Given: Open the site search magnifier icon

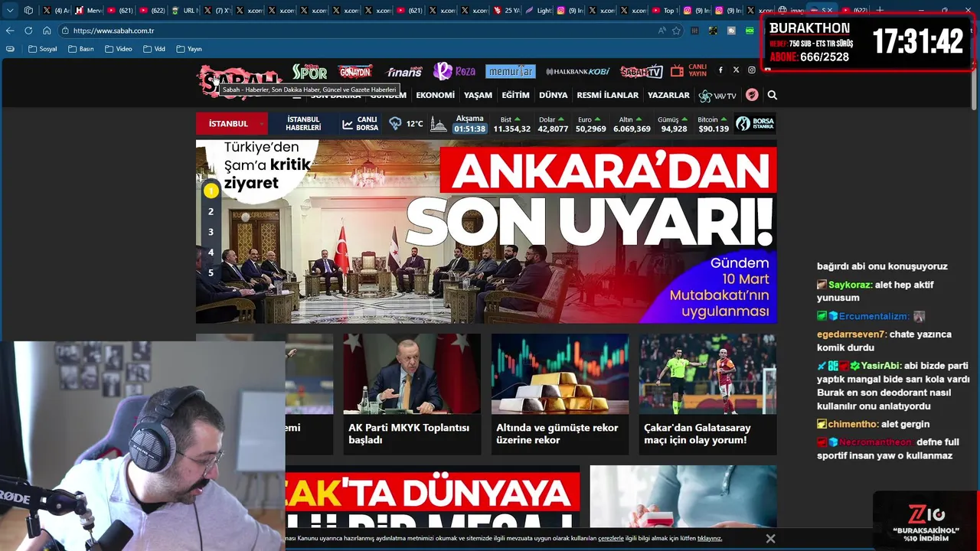Looking at the screenshot, I should click(772, 95).
